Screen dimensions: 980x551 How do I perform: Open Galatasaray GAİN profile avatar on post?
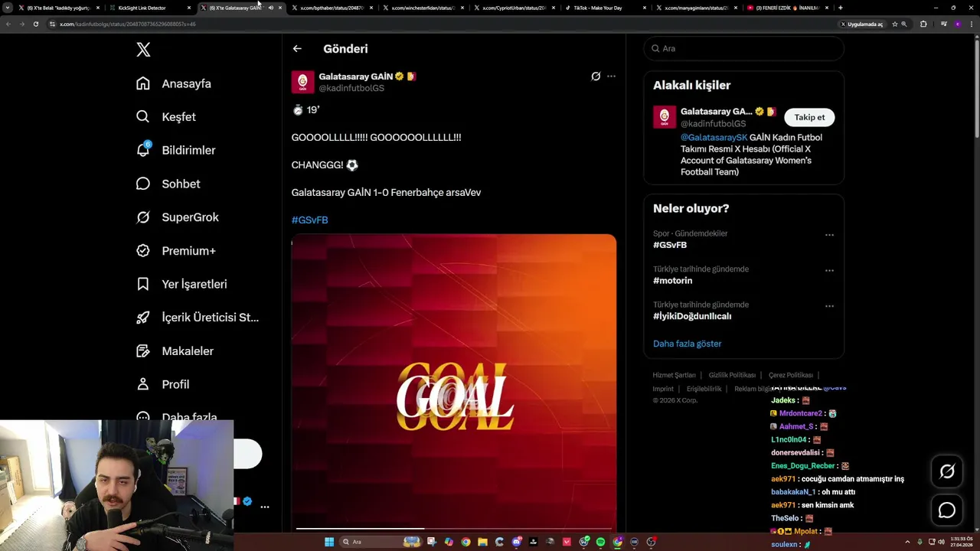[x=302, y=82]
